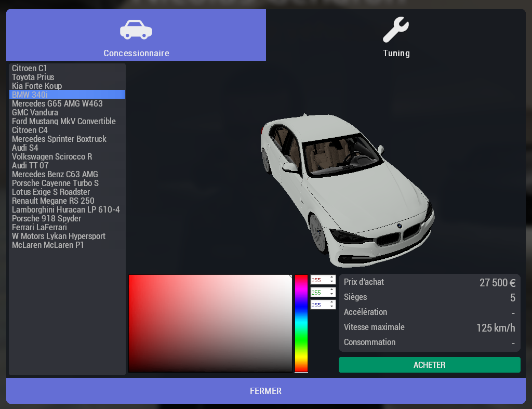
Task: Select Citroen C1 in the vehicle list
Action: pyautogui.click(x=67, y=68)
